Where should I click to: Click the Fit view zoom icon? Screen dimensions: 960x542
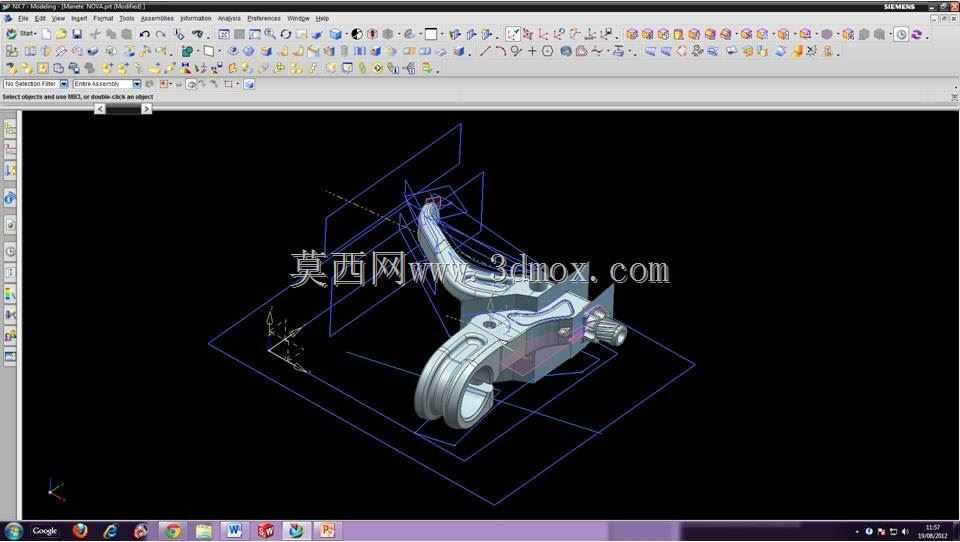(x=224, y=34)
